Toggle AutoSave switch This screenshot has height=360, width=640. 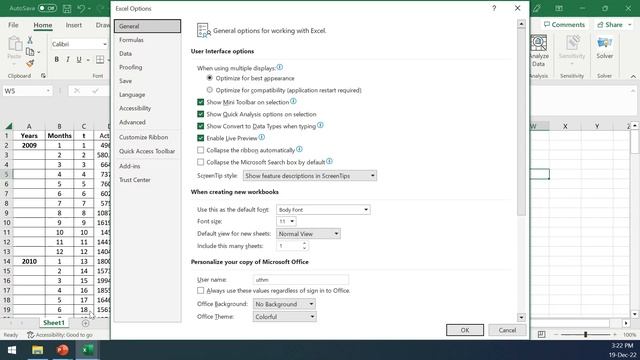(x=47, y=8)
